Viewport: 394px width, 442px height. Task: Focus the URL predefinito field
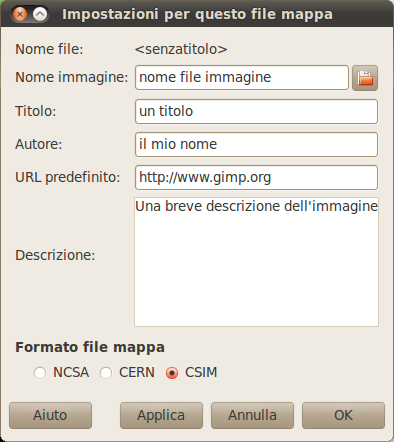tap(256, 177)
